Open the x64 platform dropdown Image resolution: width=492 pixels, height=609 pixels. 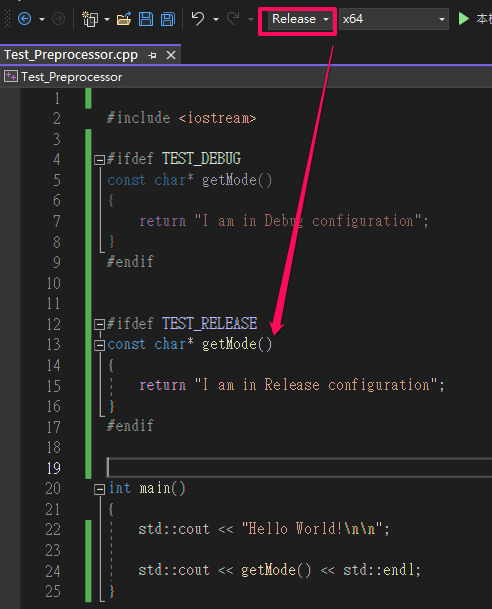pyautogui.click(x=394, y=19)
